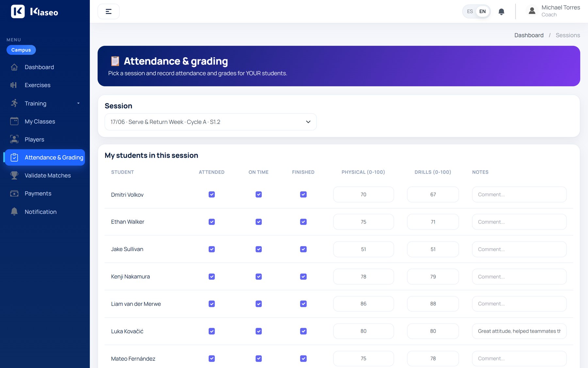This screenshot has height=368, width=588.
Task: Click the Campus badge button
Action: coord(21,50)
